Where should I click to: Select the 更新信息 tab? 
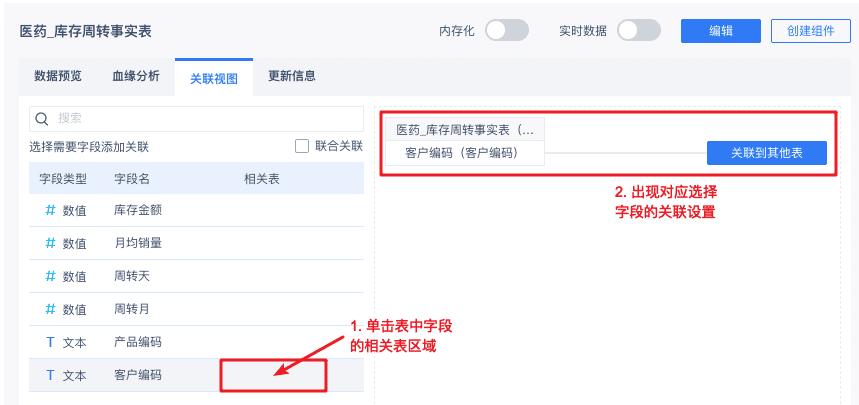[292, 76]
